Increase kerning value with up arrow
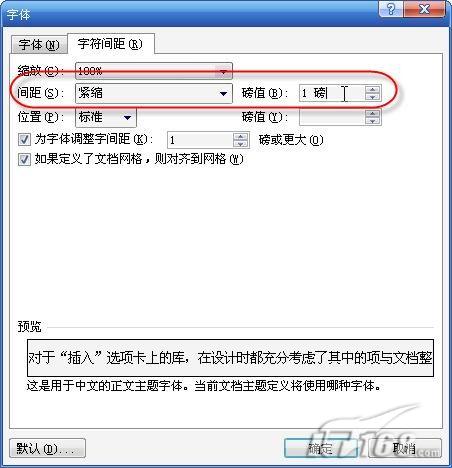Viewport: 452px width, 468px height. (x=240, y=136)
